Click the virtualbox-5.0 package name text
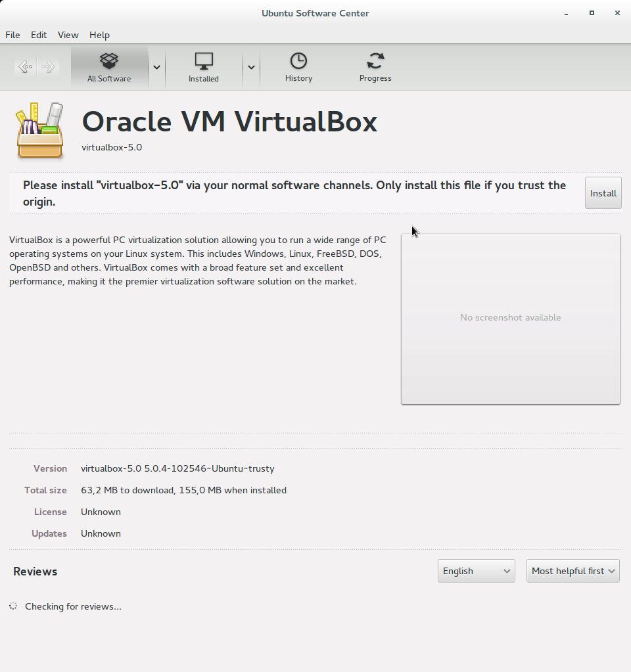631x672 pixels. tap(112, 147)
